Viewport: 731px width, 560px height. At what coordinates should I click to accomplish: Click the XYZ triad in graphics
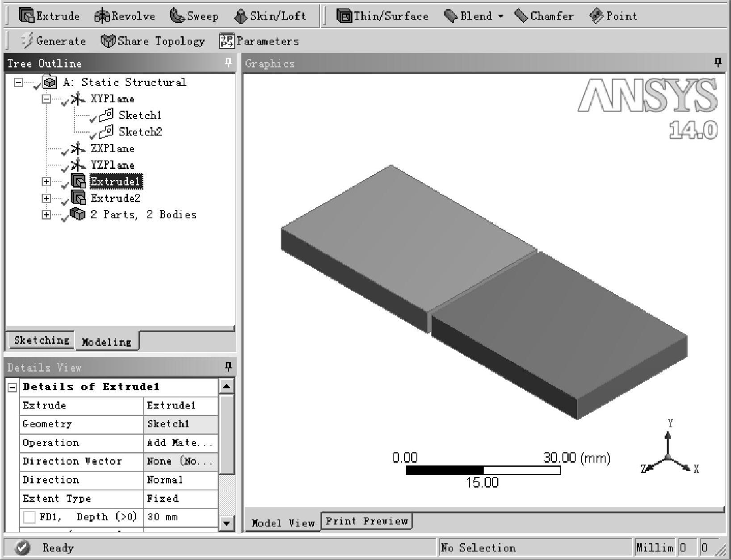click(668, 449)
